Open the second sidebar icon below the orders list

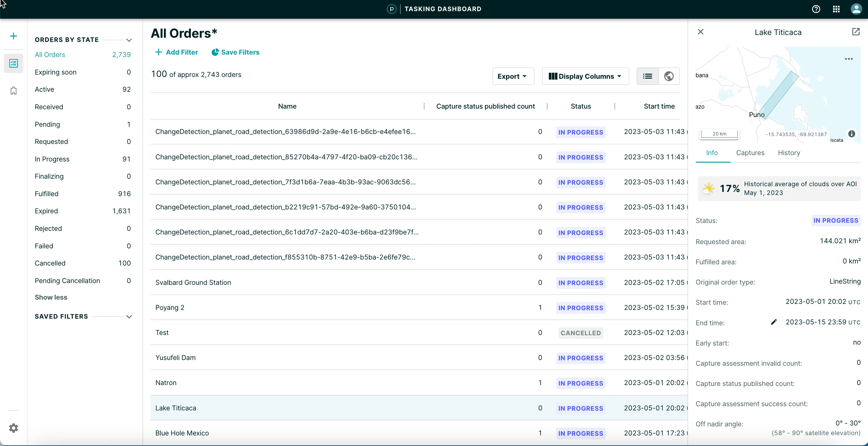pyautogui.click(x=14, y=91)
